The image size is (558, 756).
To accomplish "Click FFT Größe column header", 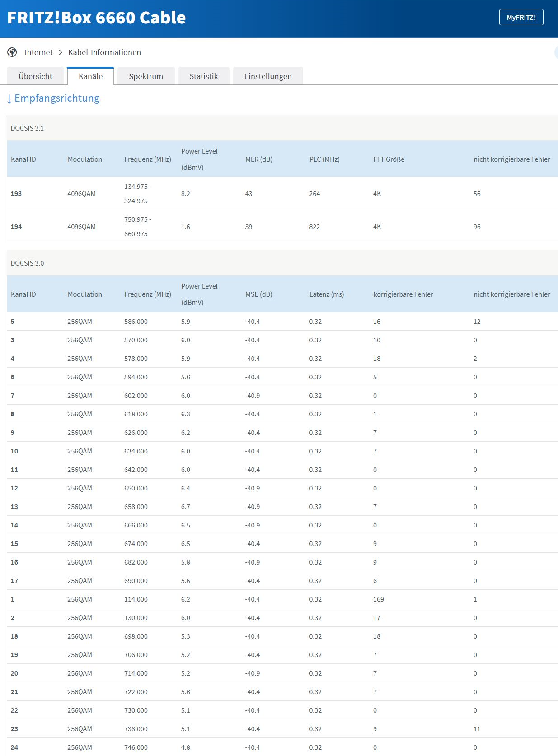I will (x=389, y=159).
